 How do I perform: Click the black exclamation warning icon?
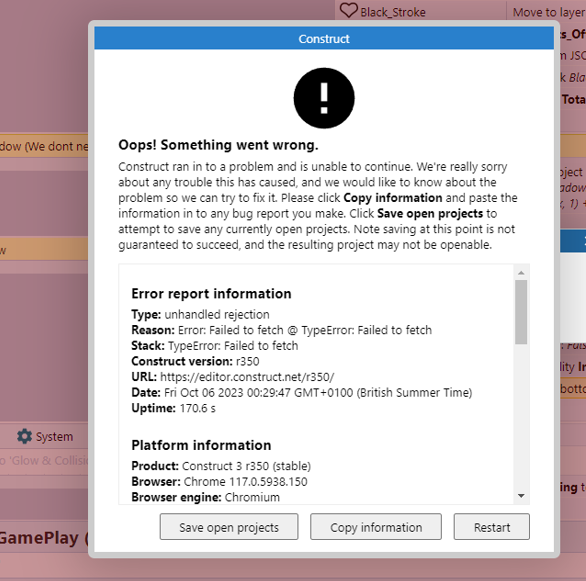[x=324, y=98]
